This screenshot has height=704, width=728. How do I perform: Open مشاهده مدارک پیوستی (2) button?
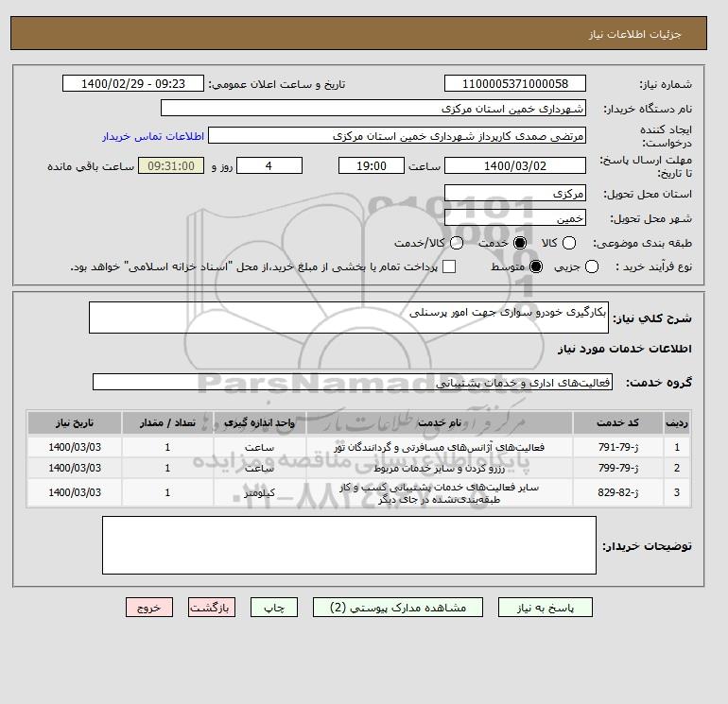(x=398, y=608)
